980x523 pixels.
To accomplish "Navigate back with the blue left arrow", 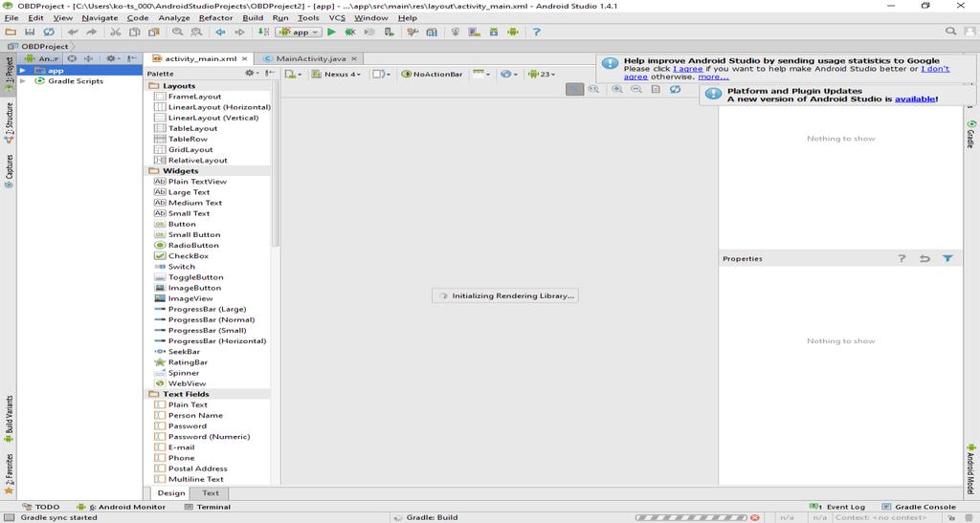I will (x=221, y=32).
